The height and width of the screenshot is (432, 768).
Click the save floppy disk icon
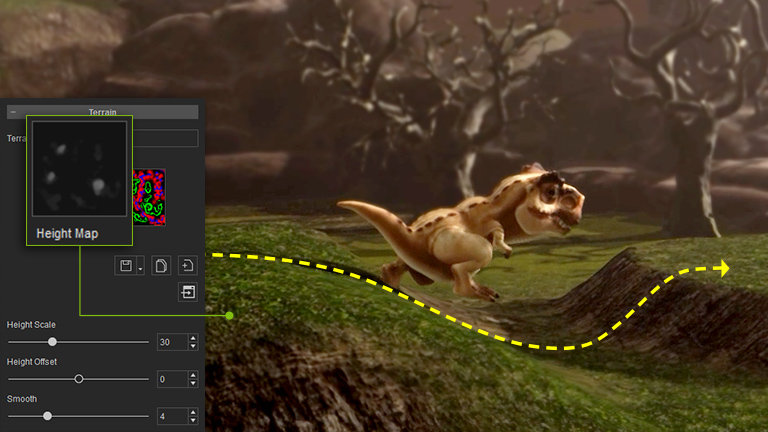click(x=126, y=266)
